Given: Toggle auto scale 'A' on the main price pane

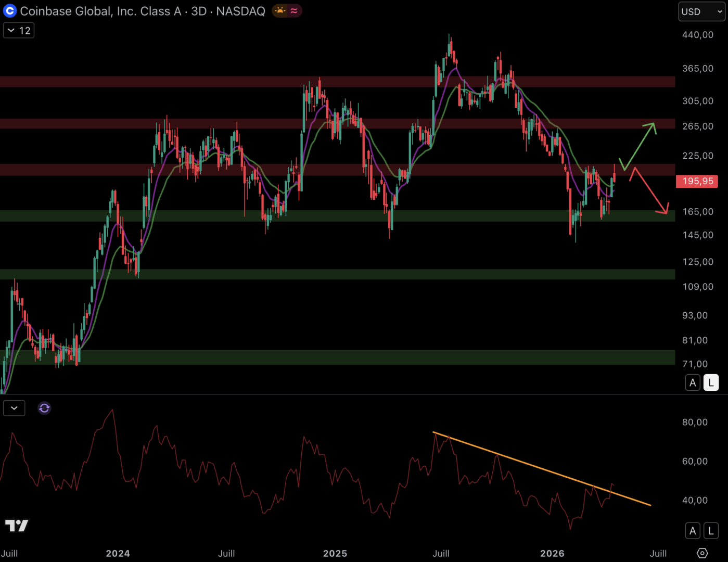Looking at the screenshot, I should 692,383.
